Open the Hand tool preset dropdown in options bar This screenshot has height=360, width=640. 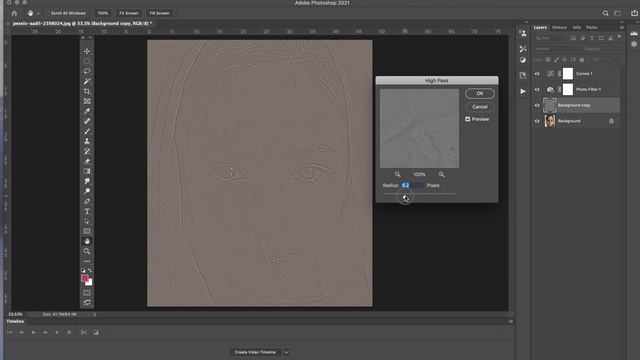38,13
